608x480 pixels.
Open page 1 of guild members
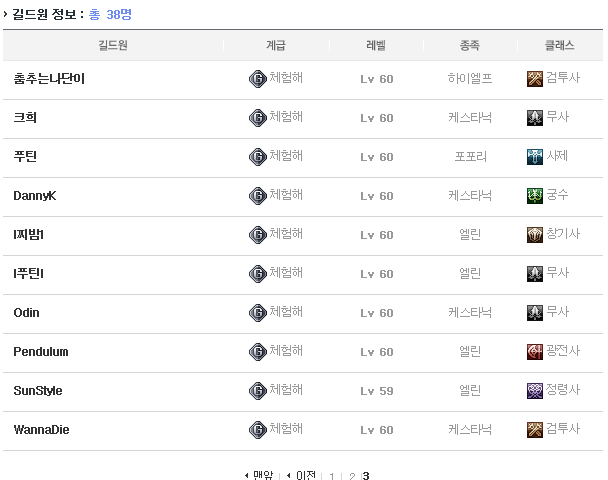tap(332, 477)
